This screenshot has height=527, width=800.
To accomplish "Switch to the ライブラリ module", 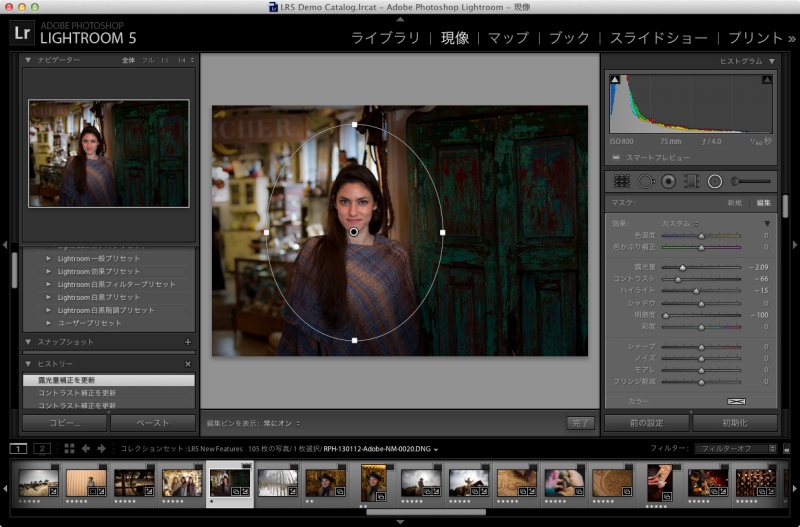I will click(385, 38).
